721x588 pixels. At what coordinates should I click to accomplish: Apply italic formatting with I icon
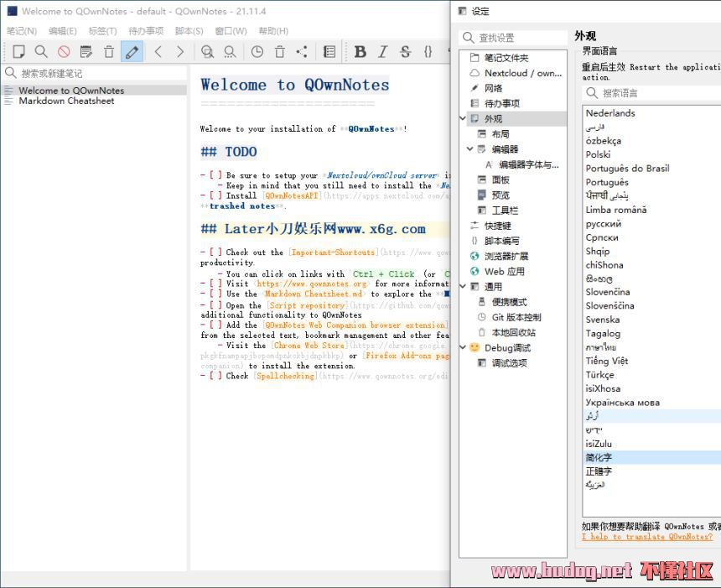383,52
